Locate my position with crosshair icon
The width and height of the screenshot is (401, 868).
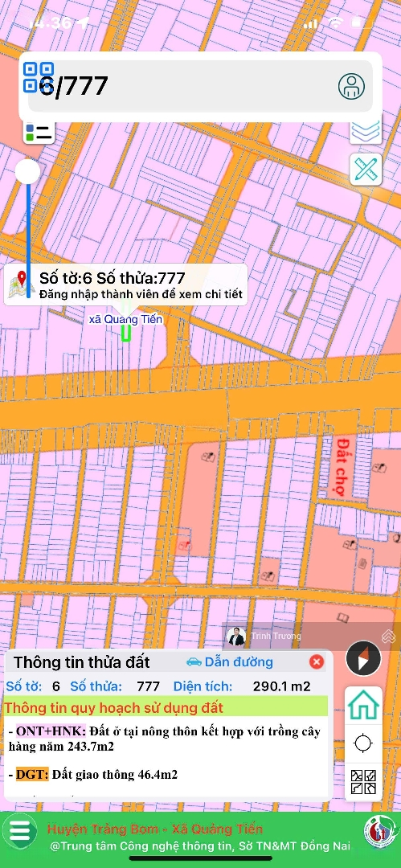pyautogui.click(x=363, y=743)
